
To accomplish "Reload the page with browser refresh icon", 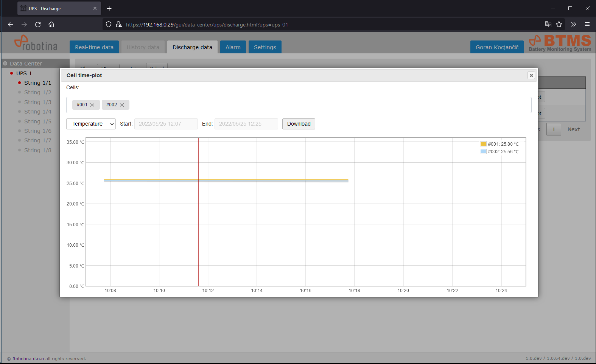I will [38, 25].
